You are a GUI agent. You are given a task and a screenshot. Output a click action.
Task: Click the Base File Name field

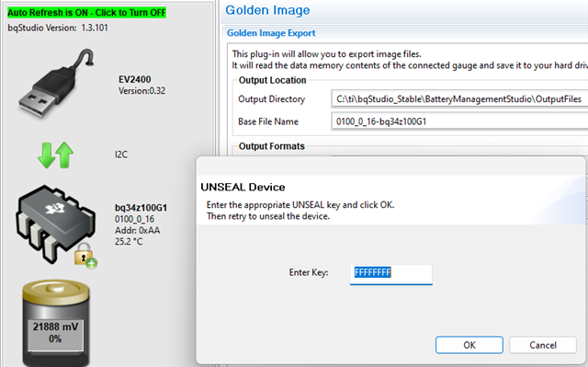click(459, 121)
